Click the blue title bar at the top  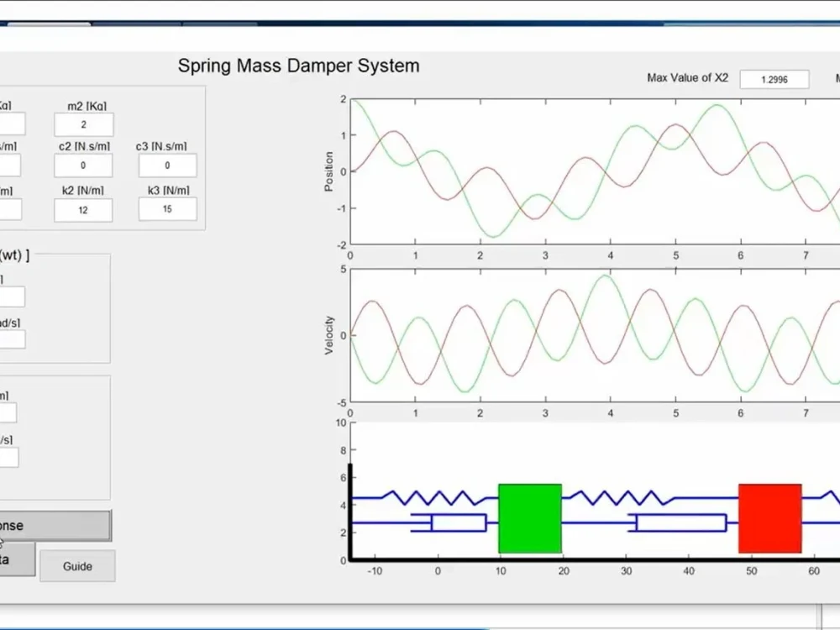tap(420, 25)
